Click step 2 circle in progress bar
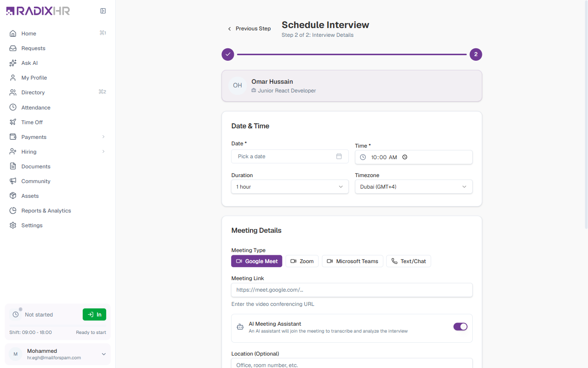This screenshot has width=588, height=368. [x=476, y=54]
